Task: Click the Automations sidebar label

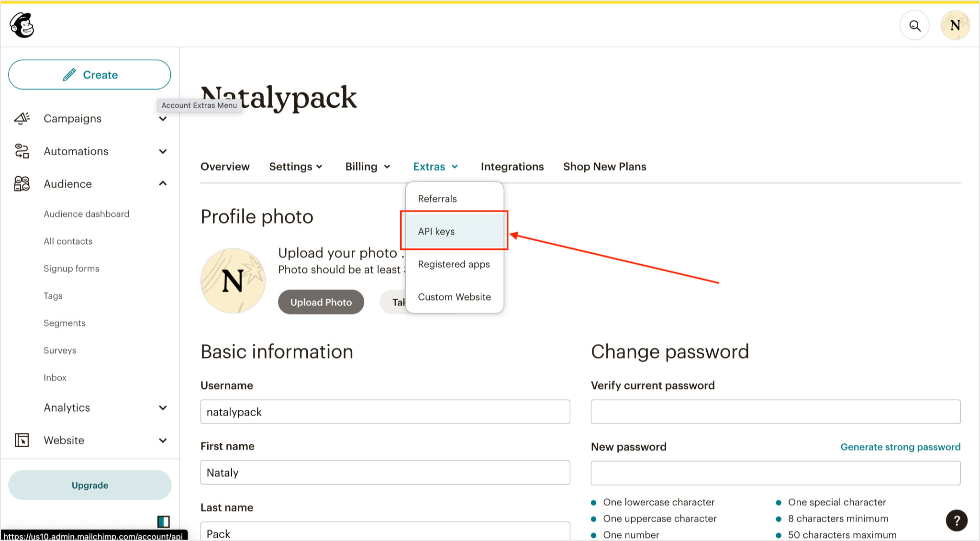Action: click(76, 151)
